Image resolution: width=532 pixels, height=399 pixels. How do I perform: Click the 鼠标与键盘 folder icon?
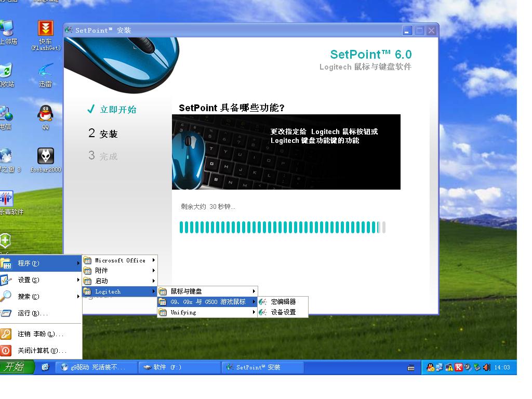pos(163,291)
